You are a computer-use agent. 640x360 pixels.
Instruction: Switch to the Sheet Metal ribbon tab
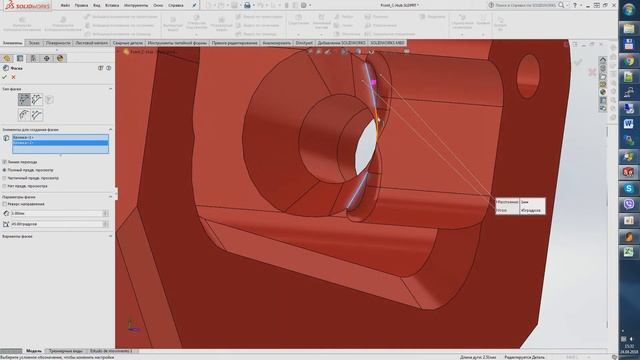click(x=91, y=42)
